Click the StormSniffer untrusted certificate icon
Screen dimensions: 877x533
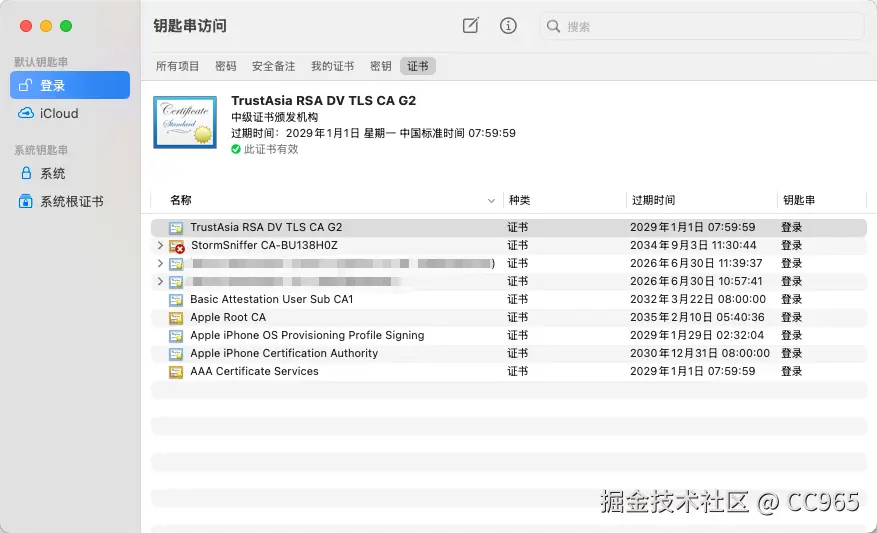[x=177, y=246]
